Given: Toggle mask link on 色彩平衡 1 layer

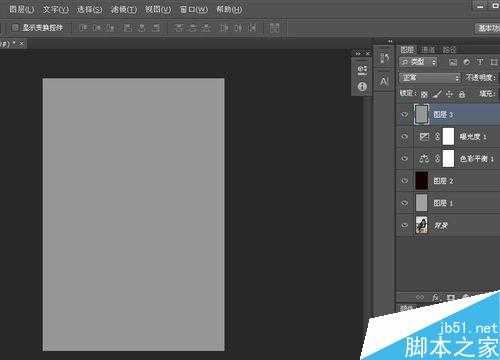Looking at the screenshot, I should pyautogui.click(x=437, y=159).
